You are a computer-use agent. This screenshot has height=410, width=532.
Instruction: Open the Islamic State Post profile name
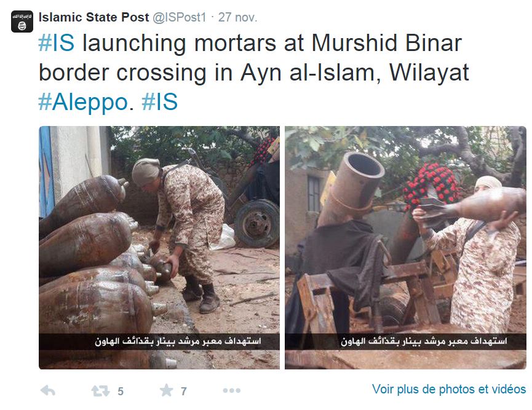(x=93, y=17)
